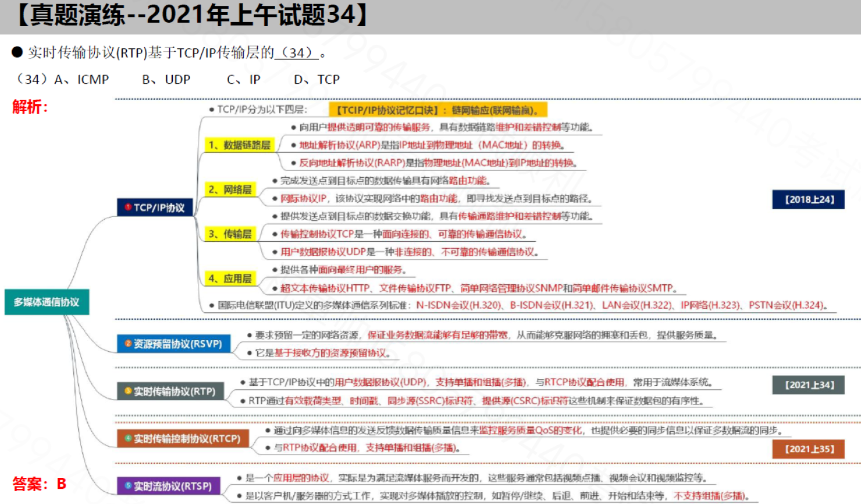Click the line 提供各种面向最终用户的服务
Screen dimensions: 861x504
click(x=339, y=270)
